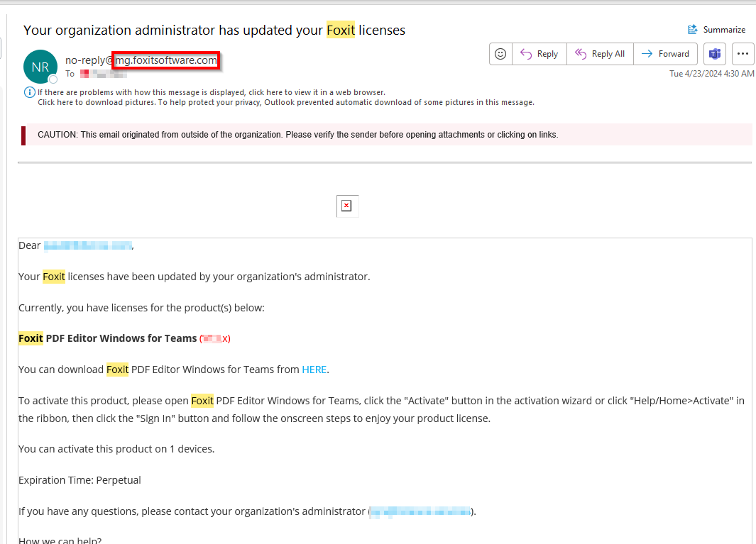
Task: Click the HERE download link
Action: [x=314, y=370]
